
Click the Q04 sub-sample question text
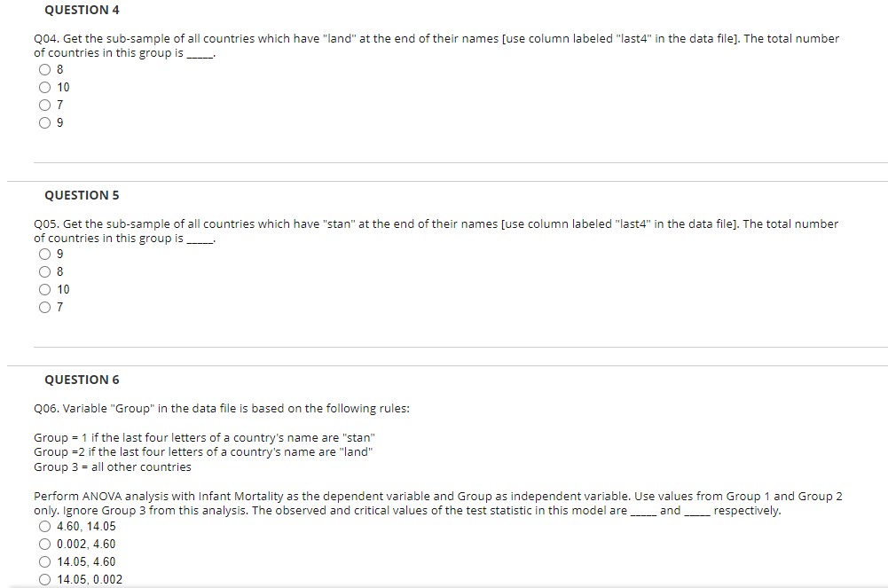pyautogui.click(x=435, y=45)
